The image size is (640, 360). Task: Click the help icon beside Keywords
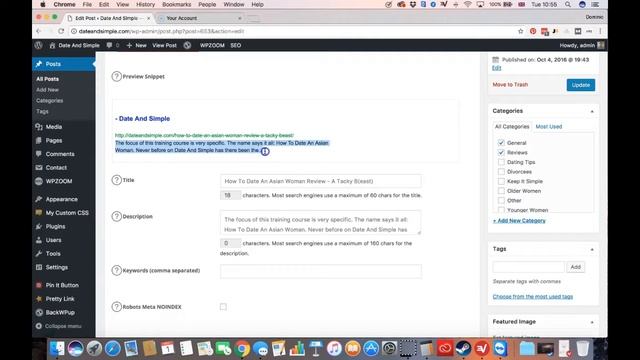click(116, 270)
